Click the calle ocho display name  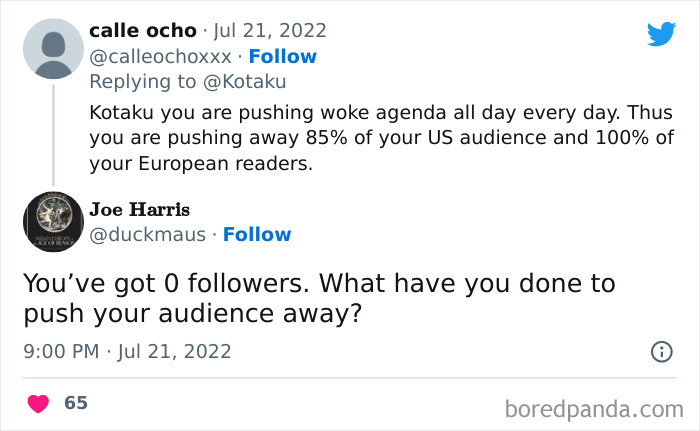click(x=143, y=31)
